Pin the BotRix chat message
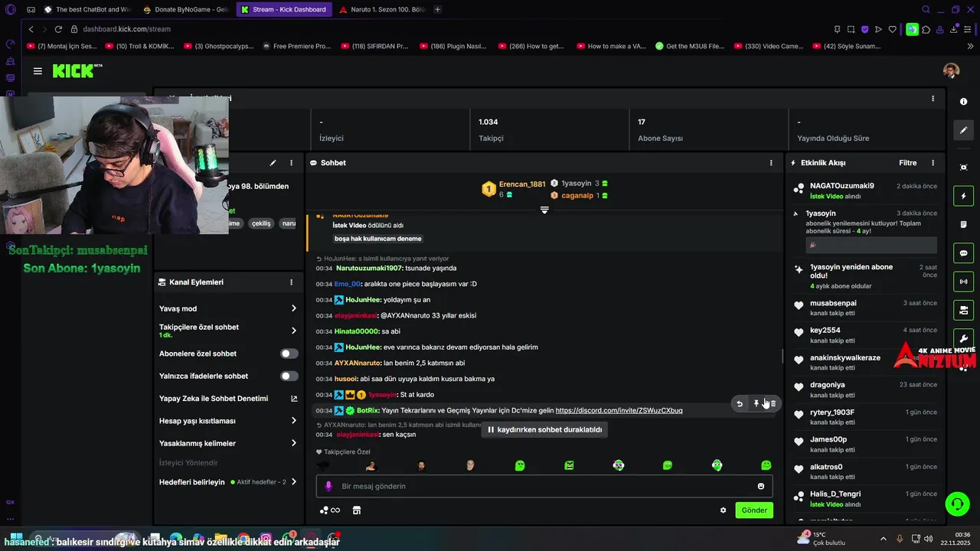The height and width of the screenshot is (551, 980). point(756,403)
